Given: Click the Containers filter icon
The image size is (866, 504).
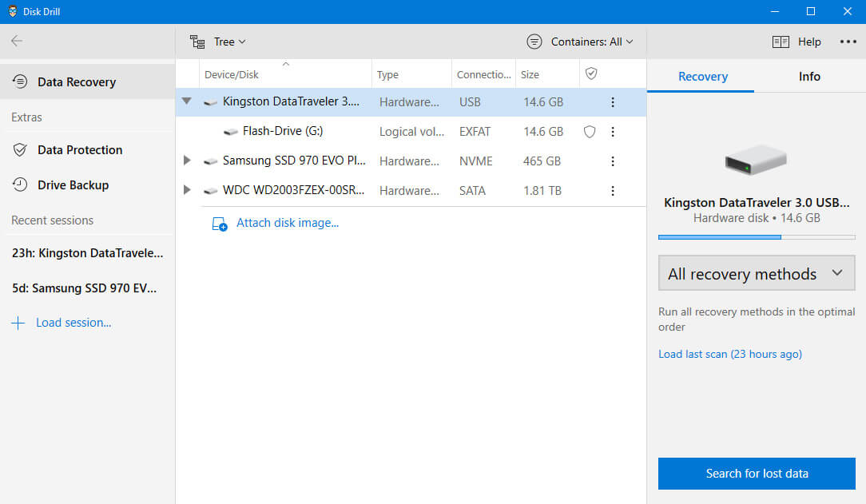Looking at the screenshot, I should [533, 41].
